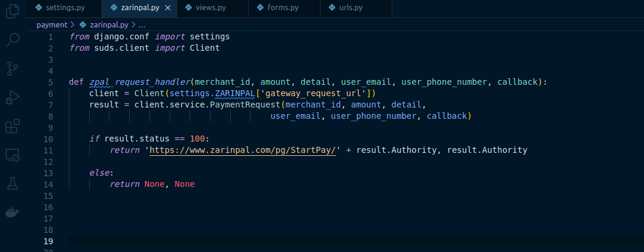Click line number 1 in the gutter

click(50, 37)
